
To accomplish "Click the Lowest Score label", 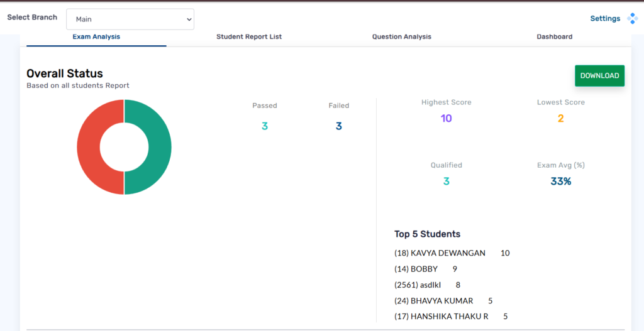I will 560,102.
